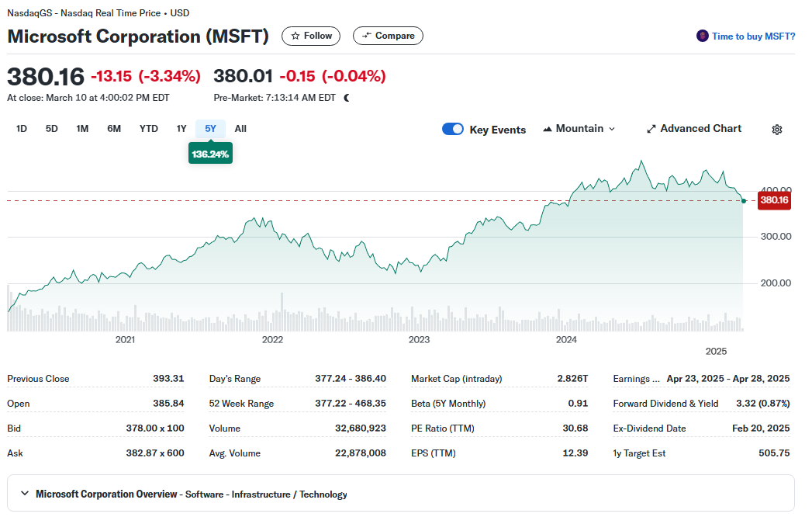Viewport: 812px width, 517px height.
Task: Click the 200.00 price axis label
Action: pyautogui.click(x=776, y=283)
